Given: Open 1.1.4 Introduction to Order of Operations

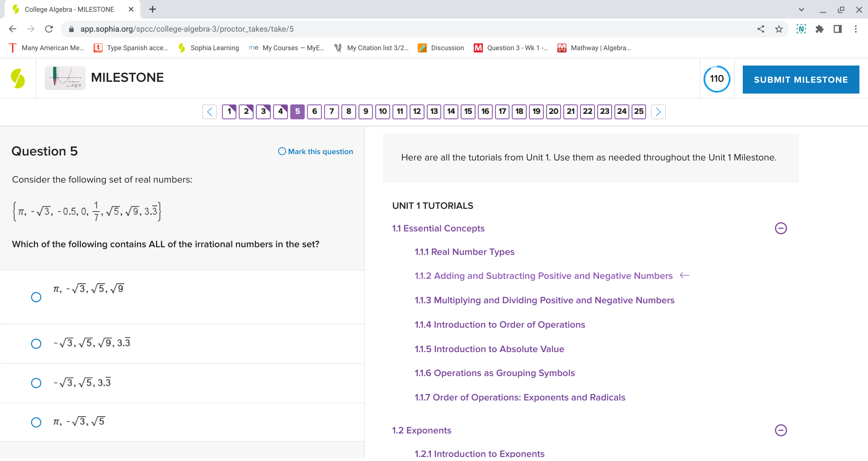Looking at the screenshot, I should (500, 325).
